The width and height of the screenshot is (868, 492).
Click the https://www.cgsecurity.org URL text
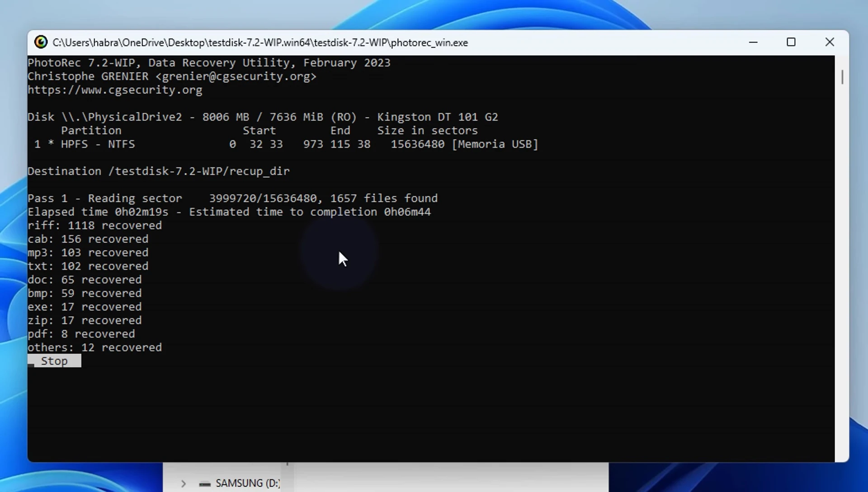pyautogui.click(x=115, y=90)
